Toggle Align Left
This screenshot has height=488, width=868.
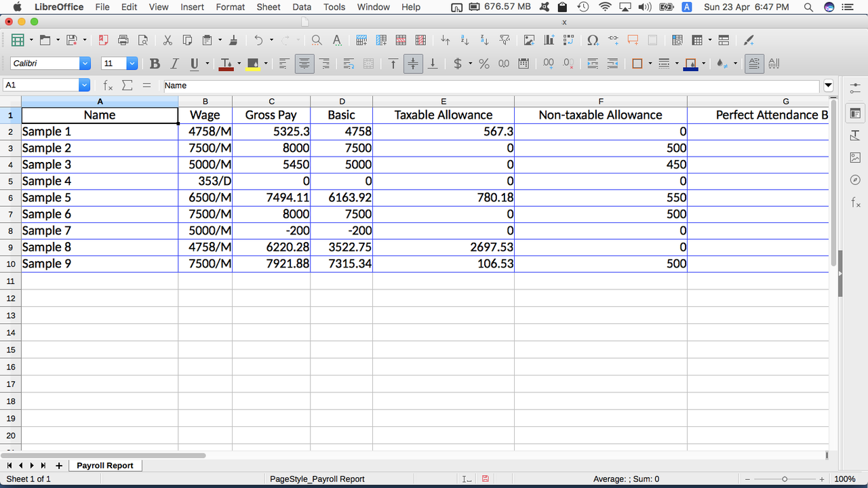click(284, 64)
